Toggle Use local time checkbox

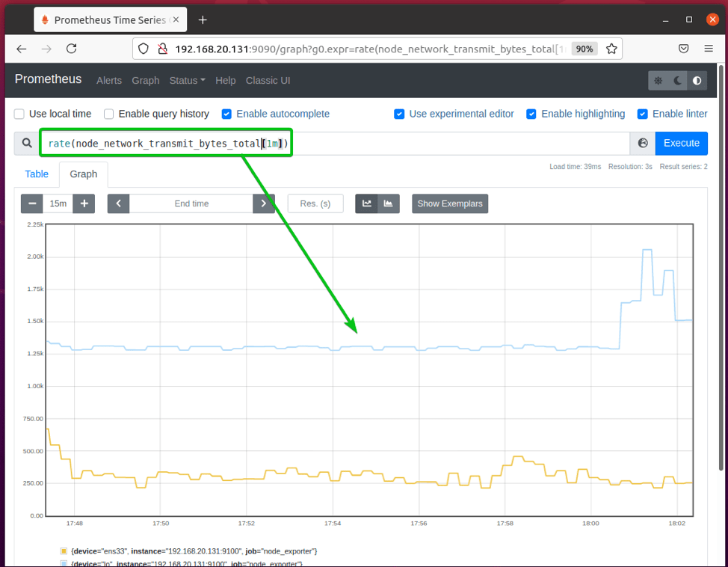[19, 114]
